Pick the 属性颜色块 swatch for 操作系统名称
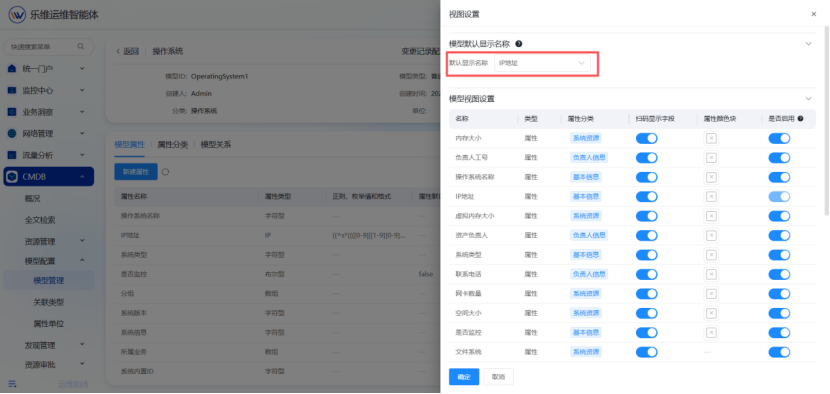830x394 pixels. coord(711,177)
